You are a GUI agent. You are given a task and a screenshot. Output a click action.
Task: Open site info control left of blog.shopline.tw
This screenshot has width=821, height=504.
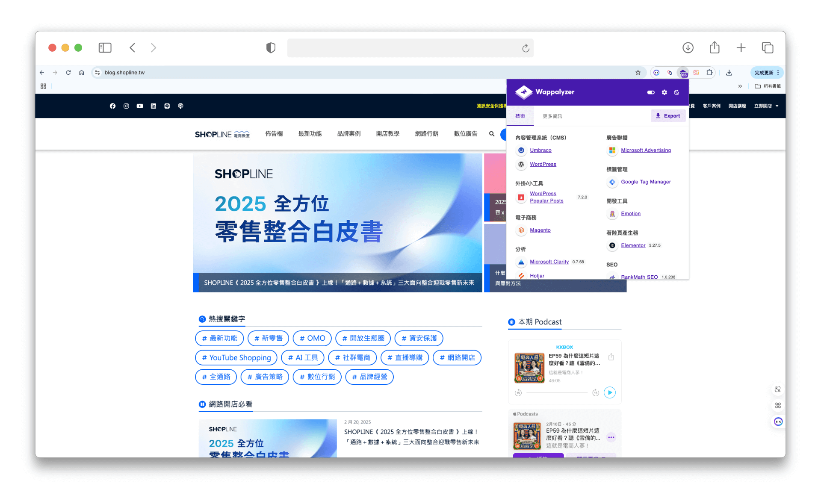point(97,73)
